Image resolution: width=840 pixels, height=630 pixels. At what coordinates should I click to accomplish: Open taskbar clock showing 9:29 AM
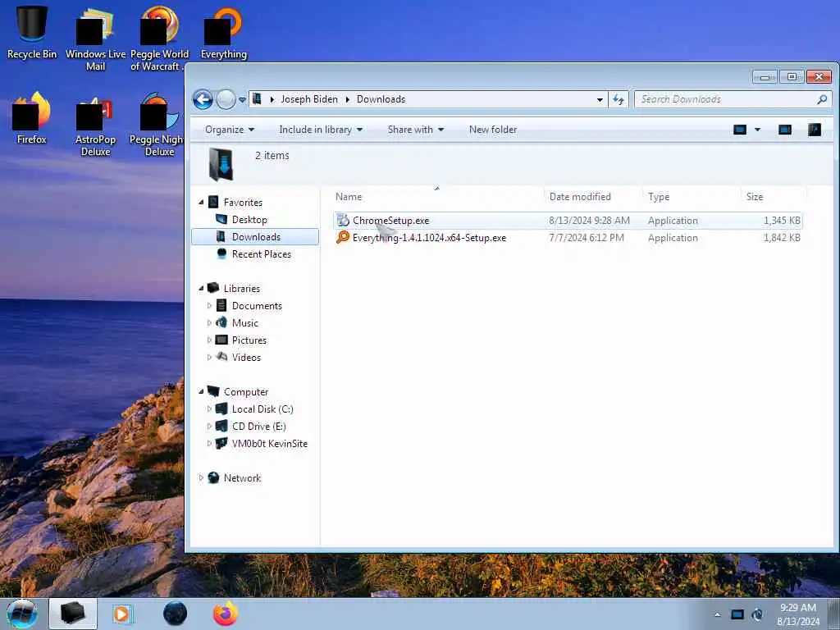click(x=798, y=614)
